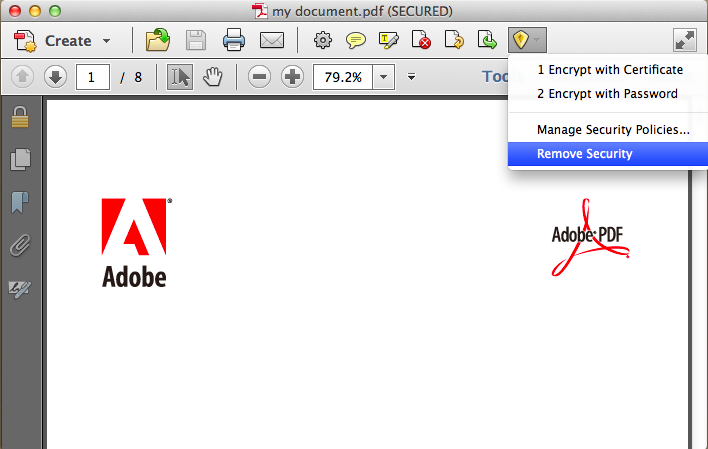Open security settings padlock panel
This screenshot has height=449, width=708.
click(20, 117)
